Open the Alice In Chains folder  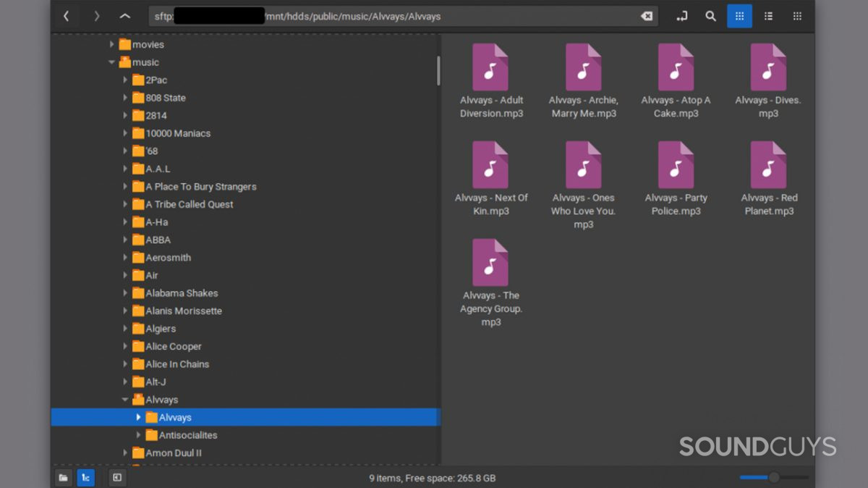pos(176,364)
